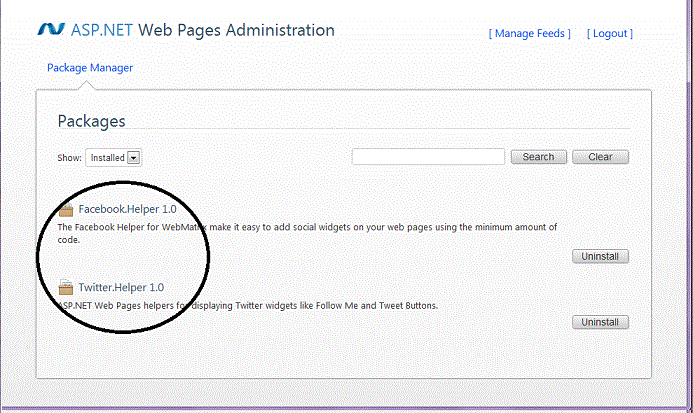The image size is (693, 413).
Task: Click the Twitter widgets description text
Action: point(248,306)
